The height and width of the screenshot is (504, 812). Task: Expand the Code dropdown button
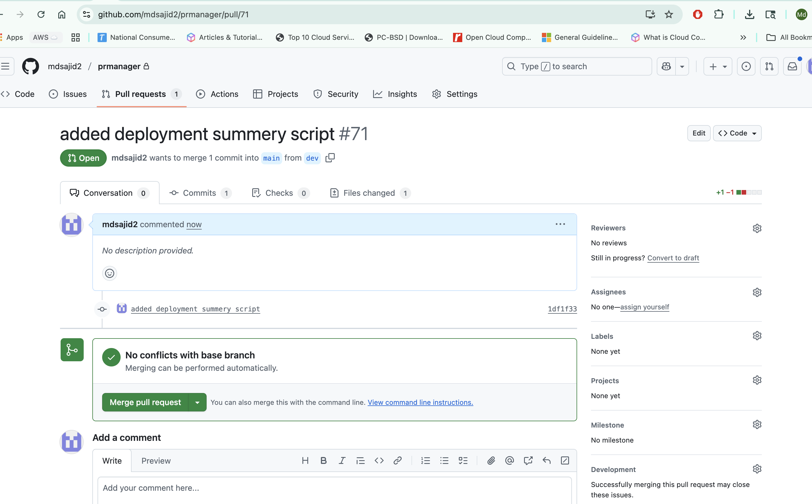[737, 133]
